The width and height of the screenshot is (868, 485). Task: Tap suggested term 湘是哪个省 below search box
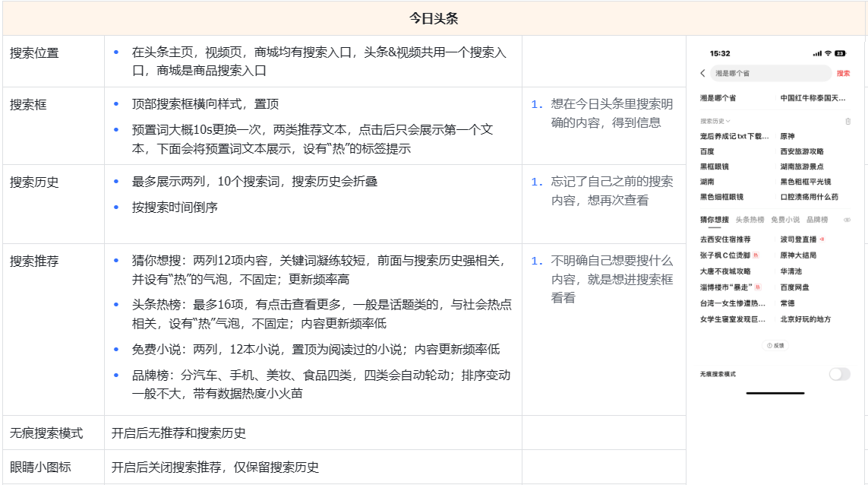pyautogui.click(x=718, y=98)
